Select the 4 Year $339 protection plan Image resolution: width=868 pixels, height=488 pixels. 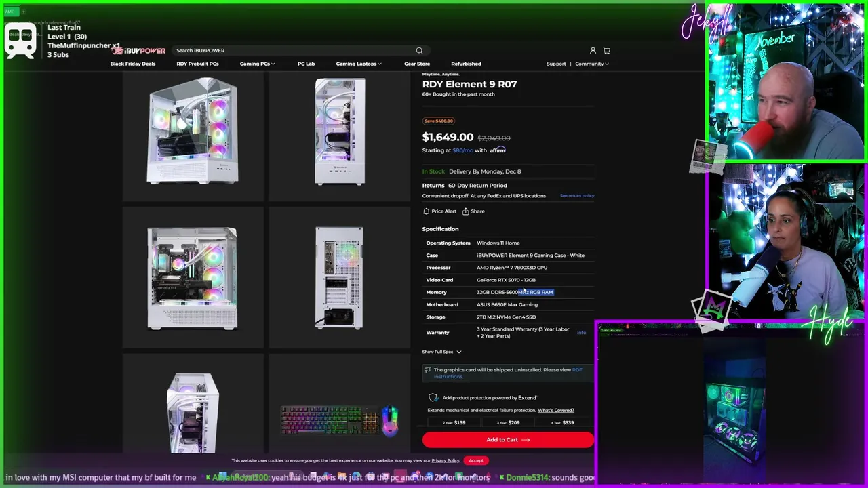[x=563, y=422]
